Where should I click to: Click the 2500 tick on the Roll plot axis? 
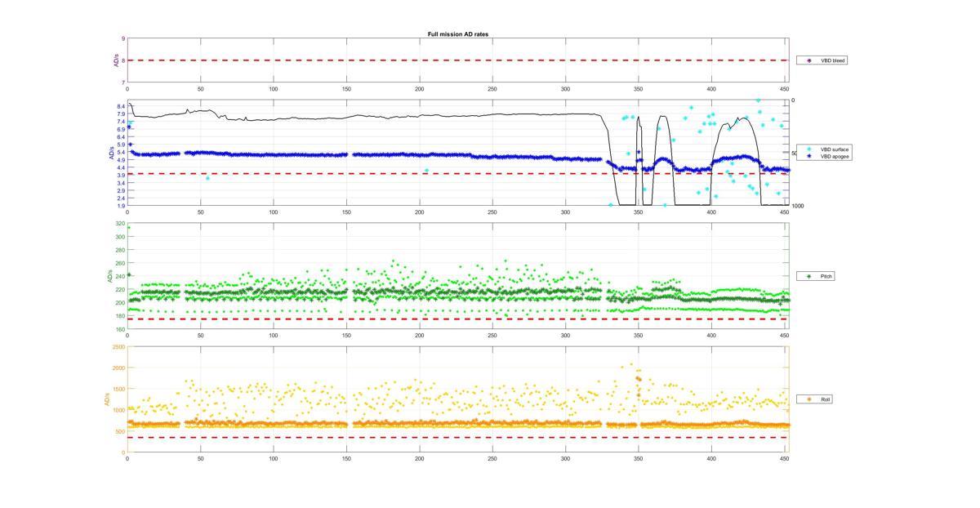[119, 347]
